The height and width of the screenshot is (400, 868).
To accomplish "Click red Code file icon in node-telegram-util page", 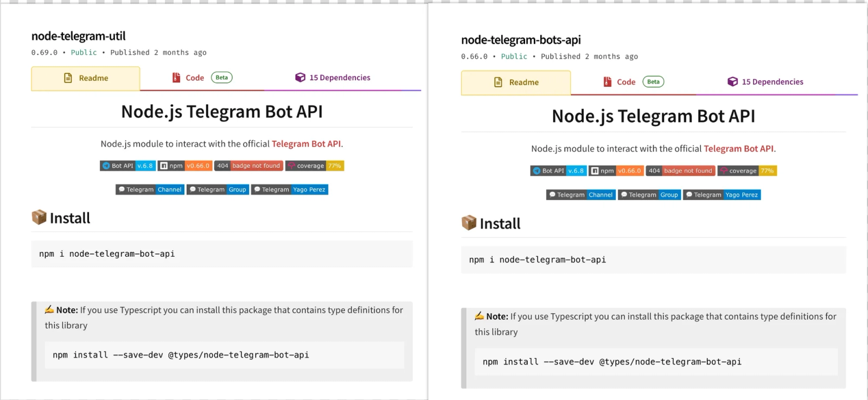I will (x=176, y=78).
